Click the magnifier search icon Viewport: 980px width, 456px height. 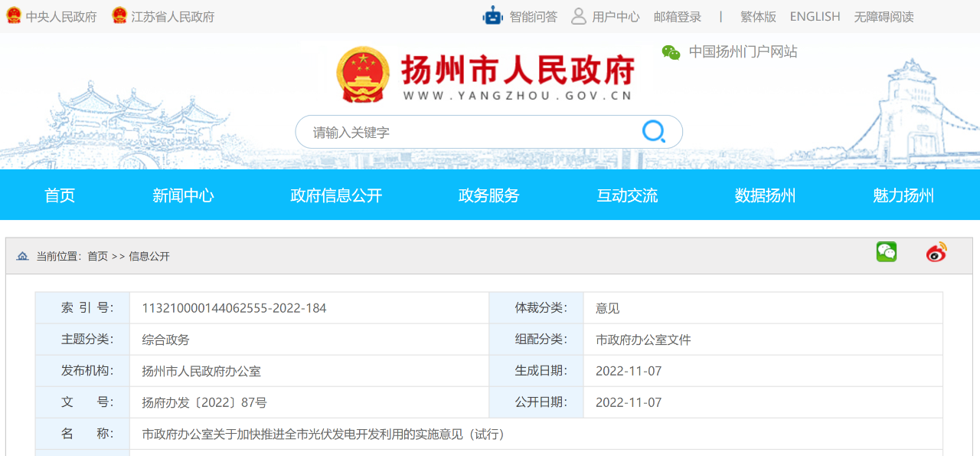click(653, 132)
